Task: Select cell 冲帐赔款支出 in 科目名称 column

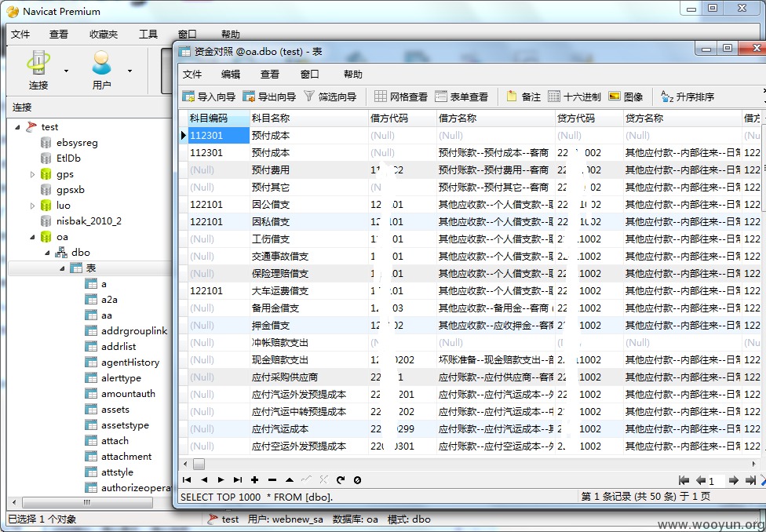Action: (x=308, y=342)
